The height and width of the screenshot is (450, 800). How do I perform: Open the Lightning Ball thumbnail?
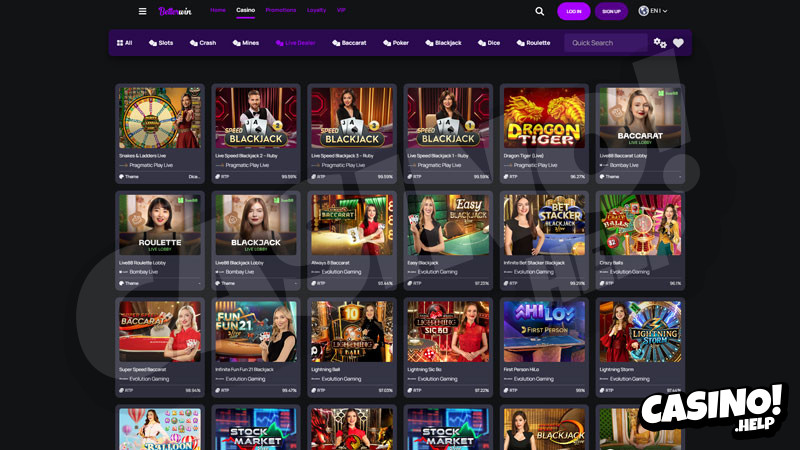[352, 332]
